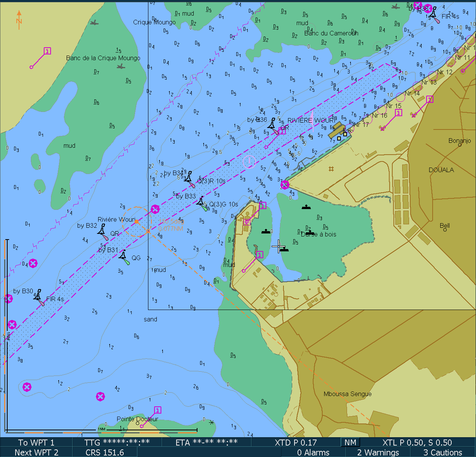Click the XTL P 0.50, S 0.50 readout

click(417, 443)
